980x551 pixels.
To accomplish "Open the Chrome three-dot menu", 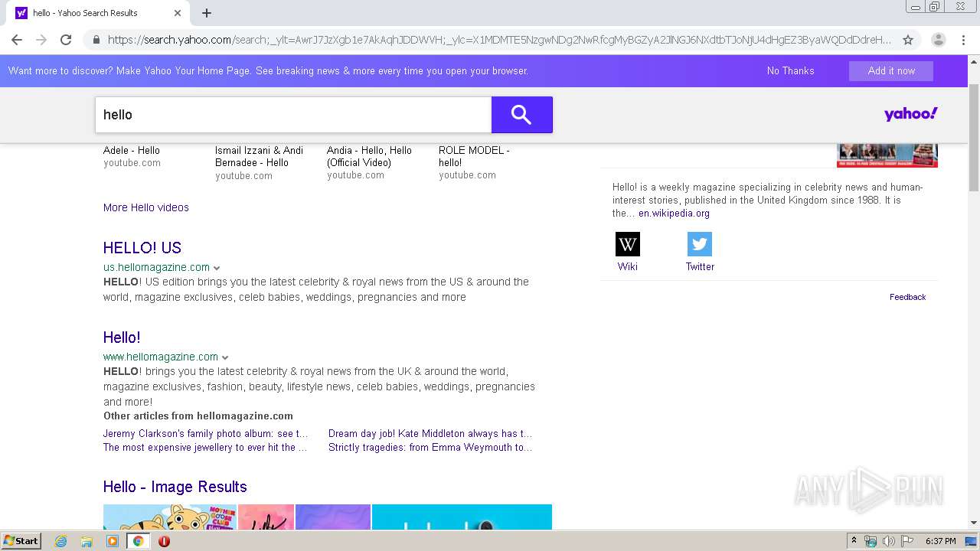I will (964, 40).
